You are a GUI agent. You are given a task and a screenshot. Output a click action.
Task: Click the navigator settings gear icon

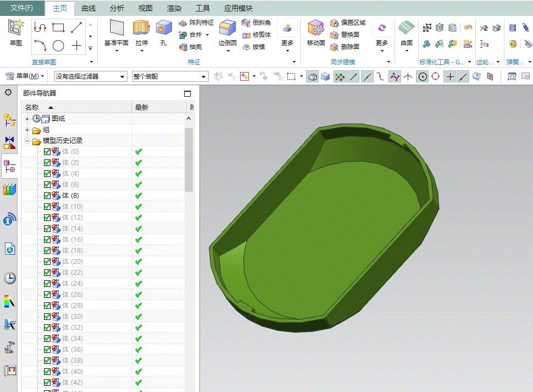pyautogui.click(x=8, y=92)
